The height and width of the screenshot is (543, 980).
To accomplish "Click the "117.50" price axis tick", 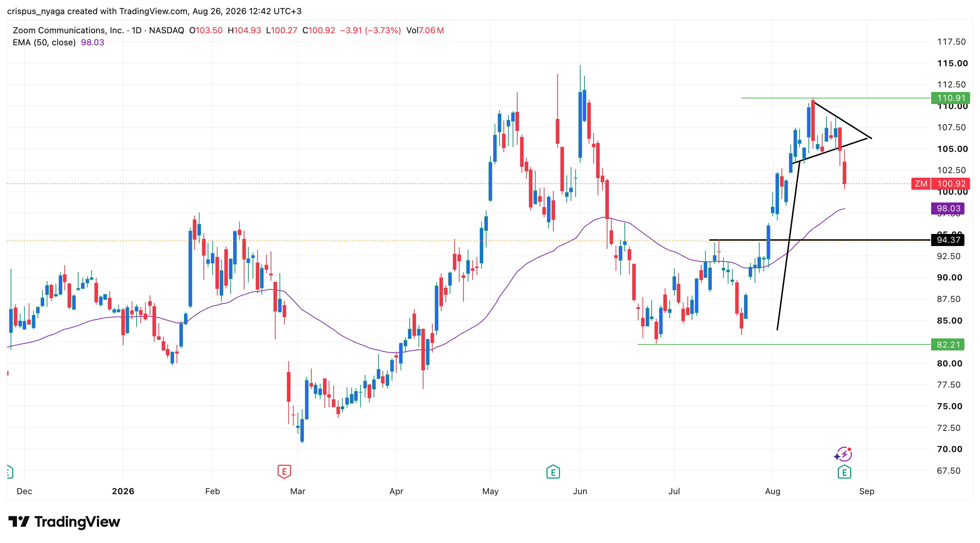I will (951, 41).
